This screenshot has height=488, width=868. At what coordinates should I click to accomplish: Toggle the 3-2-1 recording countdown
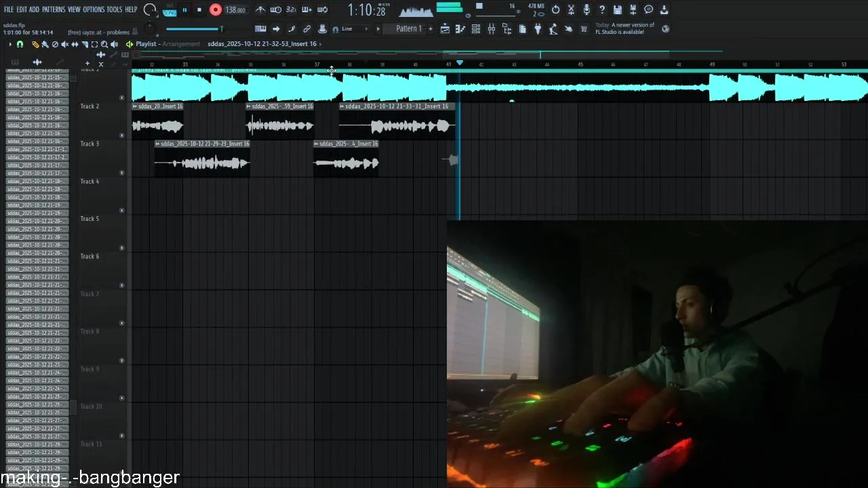[x=291, y=10]
